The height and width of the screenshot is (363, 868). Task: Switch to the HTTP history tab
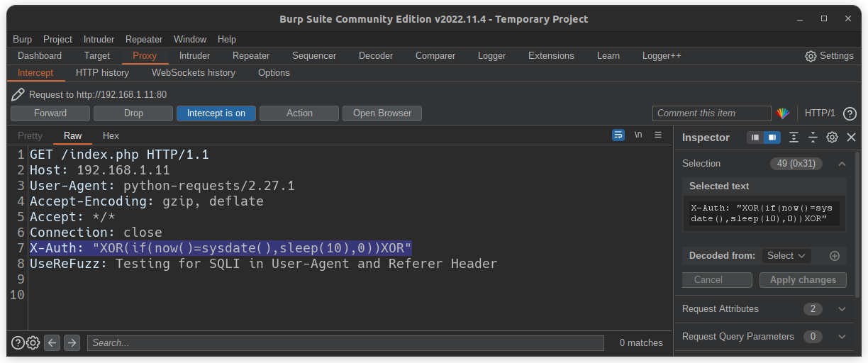point(102,72)
